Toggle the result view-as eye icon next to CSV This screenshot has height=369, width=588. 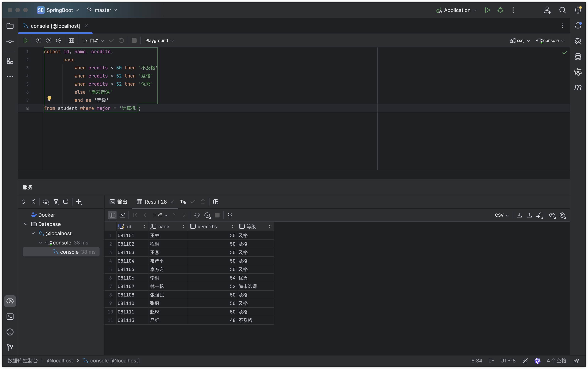(552, 215)
